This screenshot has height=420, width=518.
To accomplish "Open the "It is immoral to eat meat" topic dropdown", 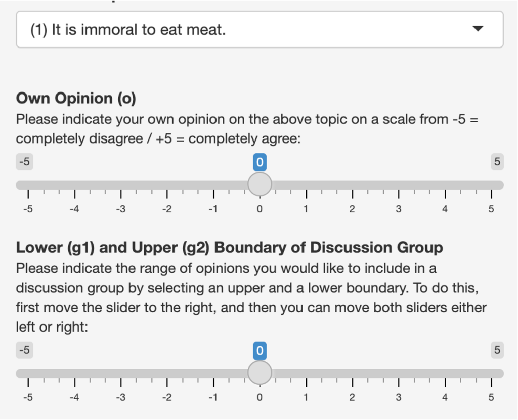I will (x=259, y=30).
